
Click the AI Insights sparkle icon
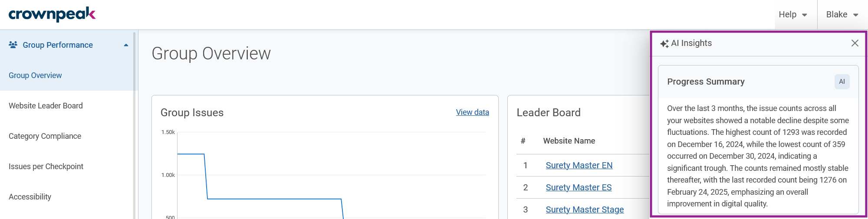pyautogui.click(x=664, y=44)
